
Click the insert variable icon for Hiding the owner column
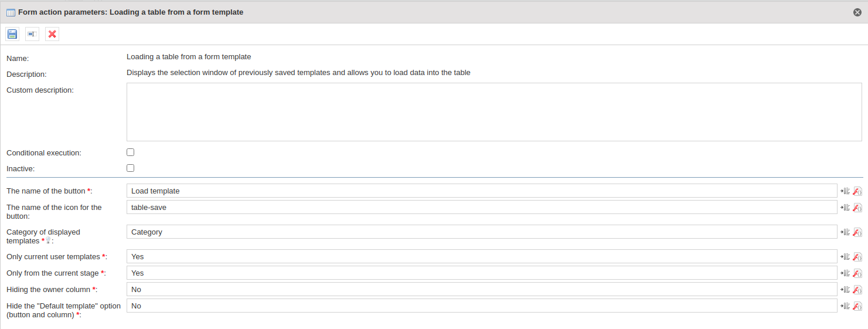click(846, 290)
